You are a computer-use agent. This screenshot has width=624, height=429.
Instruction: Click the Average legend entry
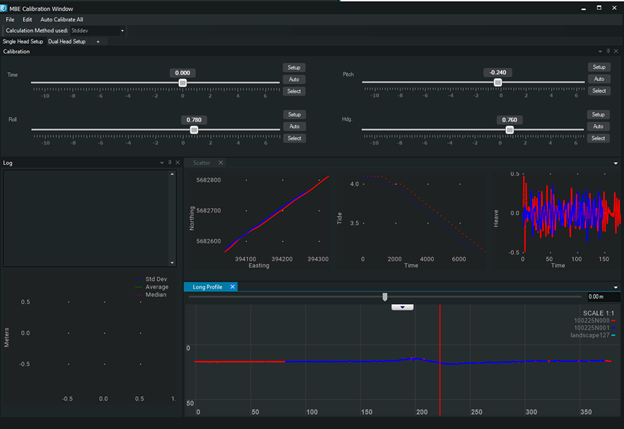(x=152, y=287)
